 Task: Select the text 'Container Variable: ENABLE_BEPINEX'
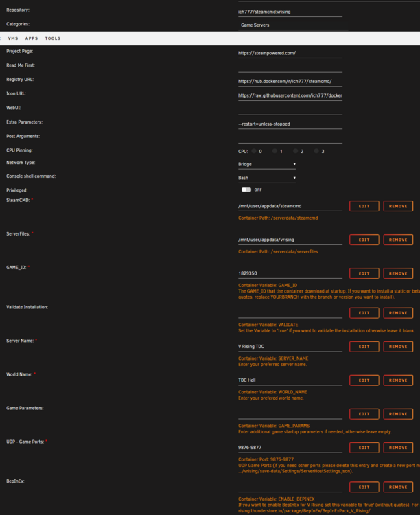(x=276, y=499)
